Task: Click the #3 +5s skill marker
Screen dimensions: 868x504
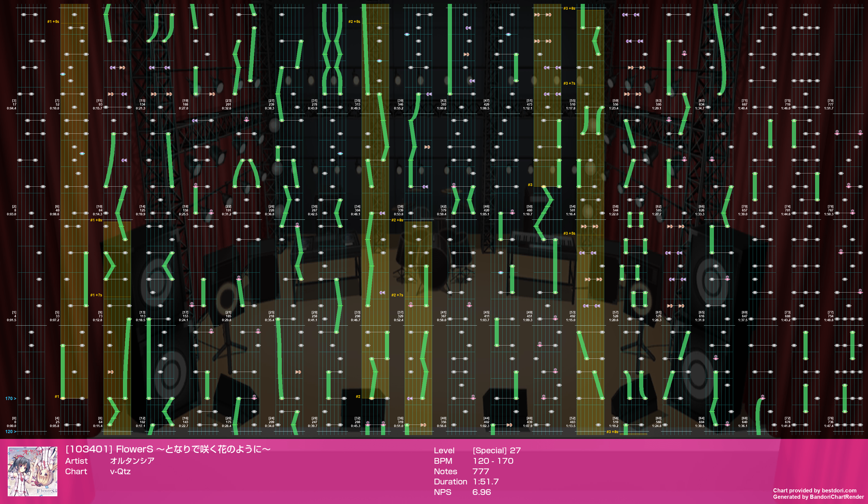Action: [x=569, y=233]
